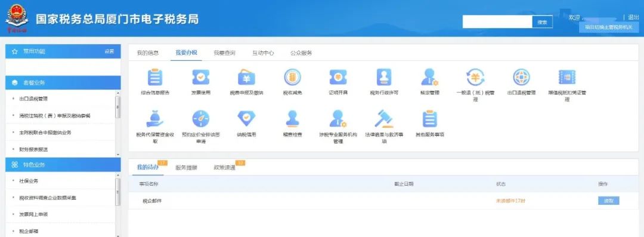The height and width of the screenshot is (237, 644).
Task: Select the 政策速递 tab
Action: 225,168
